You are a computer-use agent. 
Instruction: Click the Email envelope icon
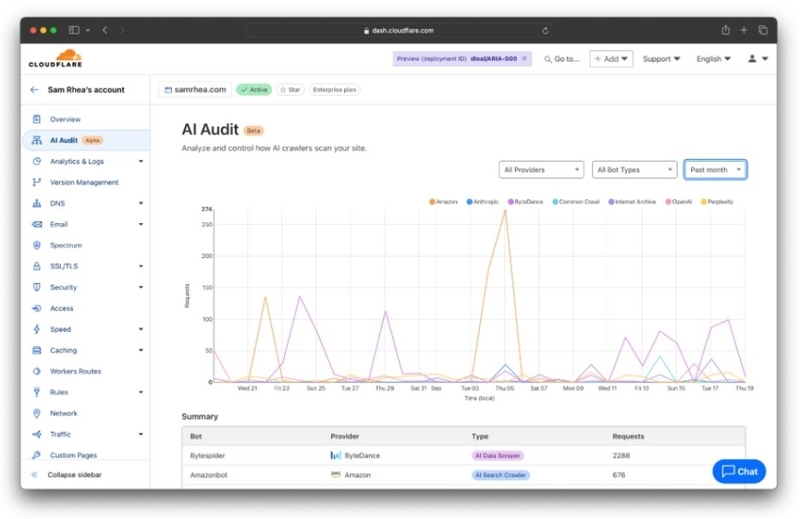(x=37, y=224)
